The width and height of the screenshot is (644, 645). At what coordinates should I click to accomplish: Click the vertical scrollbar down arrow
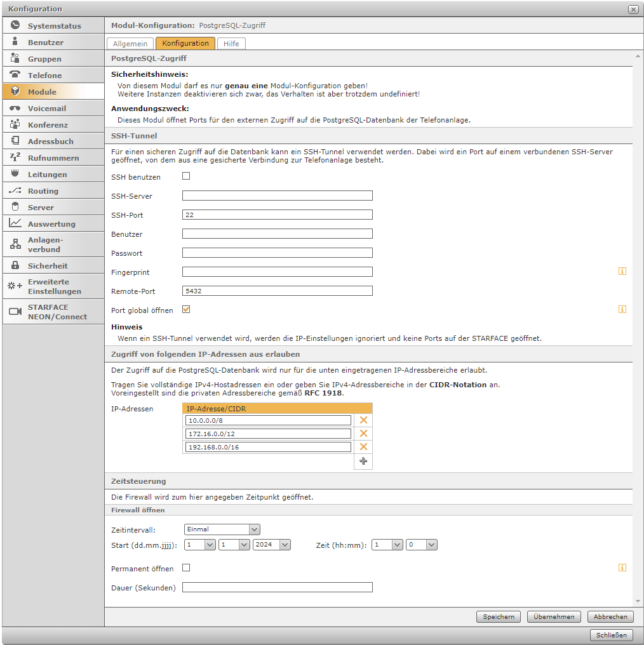coord(638,601)
